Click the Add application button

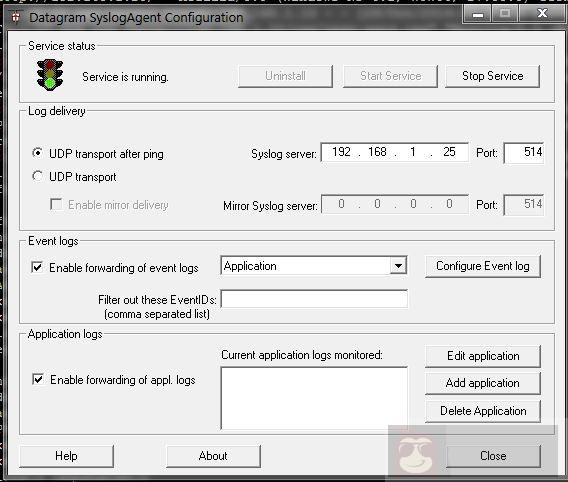[483, 383]
